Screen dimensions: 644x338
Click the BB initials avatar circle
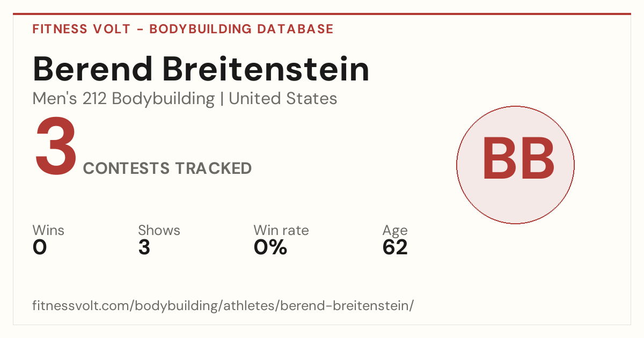point(515,165)
